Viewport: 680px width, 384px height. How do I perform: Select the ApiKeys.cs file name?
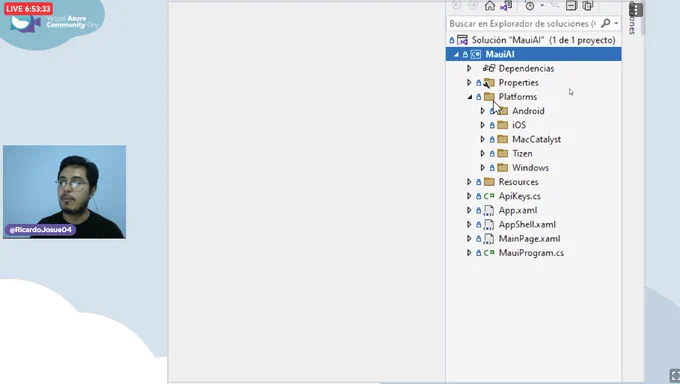point(520,197)
